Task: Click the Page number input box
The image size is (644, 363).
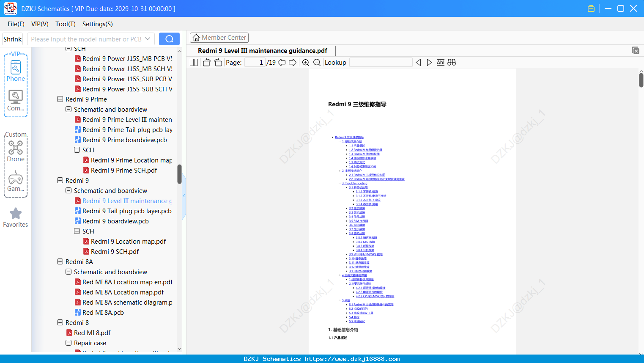Action: 255,63
